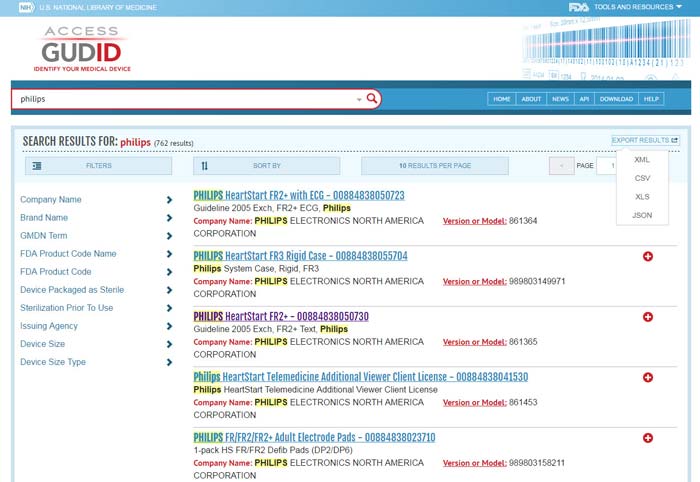Open 10 Results Per Page dropdown
This screenshot has width=700, height=482.
(x=435, y=166)
